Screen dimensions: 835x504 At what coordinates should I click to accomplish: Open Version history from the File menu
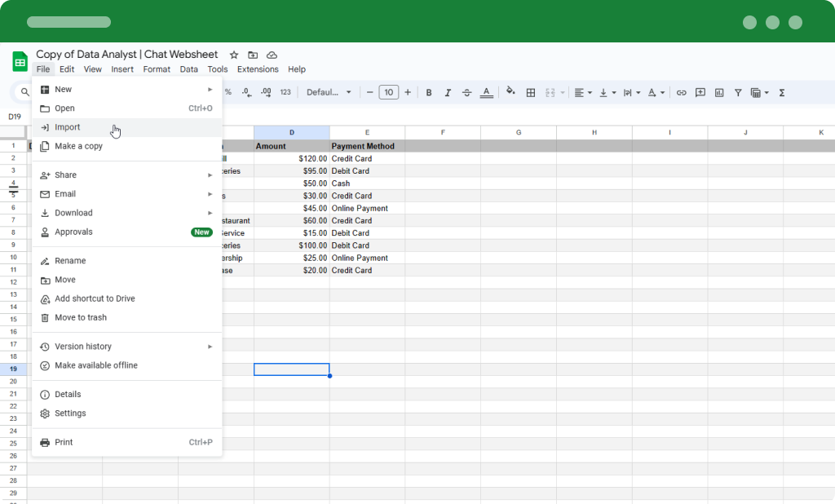(x=82, y=346)
